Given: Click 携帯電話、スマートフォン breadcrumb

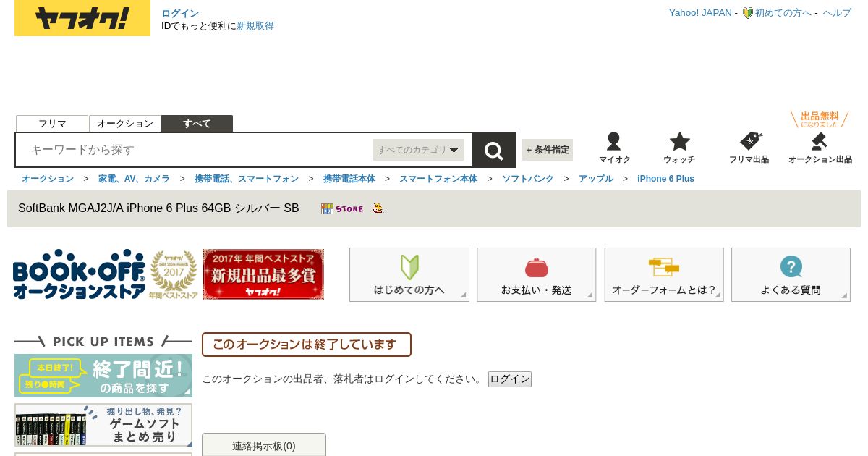Looking at the screenshot, I should pos(247,179).
